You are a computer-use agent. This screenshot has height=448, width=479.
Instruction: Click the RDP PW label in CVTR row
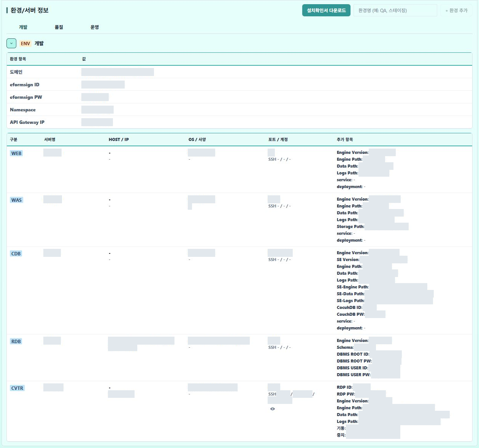coord(346,394)
